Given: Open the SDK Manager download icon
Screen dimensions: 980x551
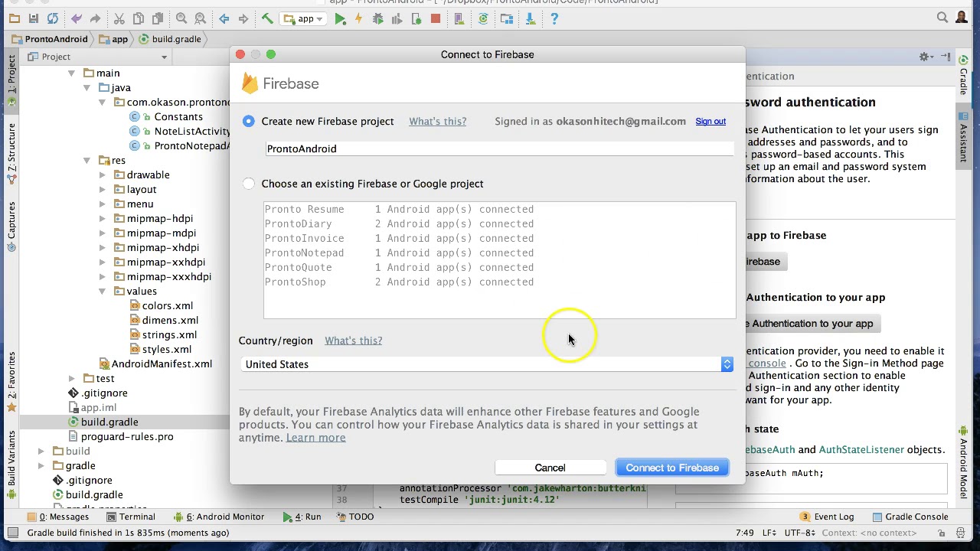Looking at the screenshot, I should (x=531, y=18).
